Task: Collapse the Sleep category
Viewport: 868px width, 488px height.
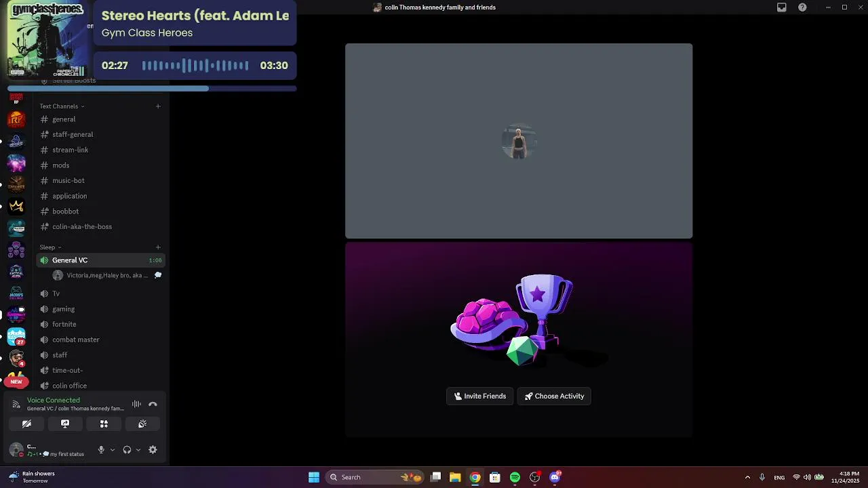Action: click(50, 247)
